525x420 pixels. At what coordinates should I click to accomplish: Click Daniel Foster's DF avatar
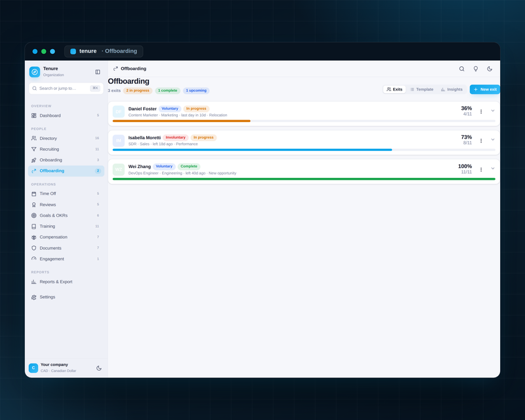[x=119, y=112]
